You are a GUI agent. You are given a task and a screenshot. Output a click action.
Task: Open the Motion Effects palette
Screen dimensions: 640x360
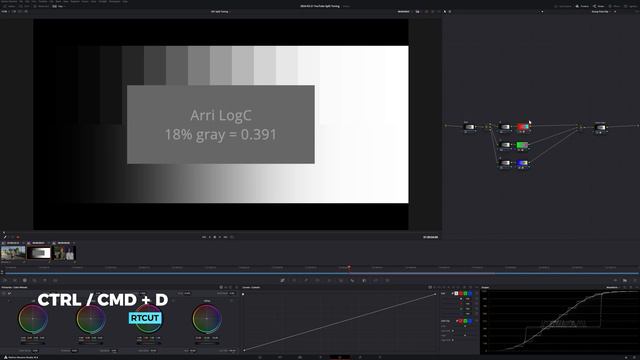click(55, 280)
